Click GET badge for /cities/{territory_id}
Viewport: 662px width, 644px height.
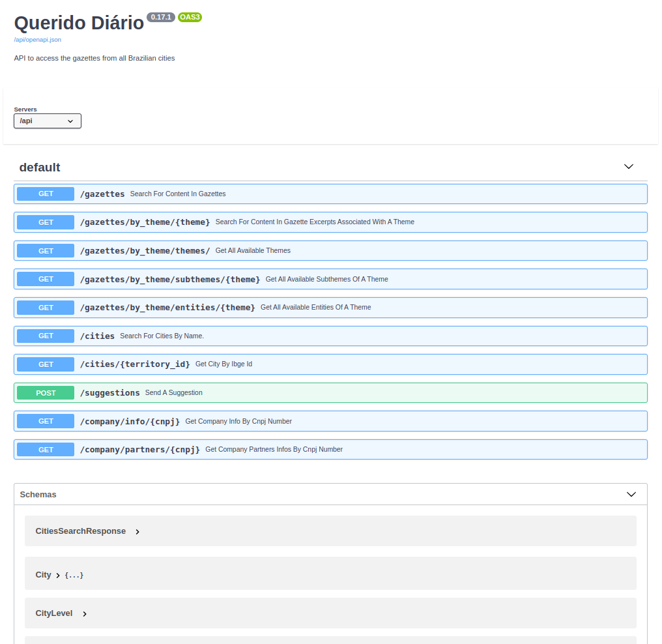(46, 364)
